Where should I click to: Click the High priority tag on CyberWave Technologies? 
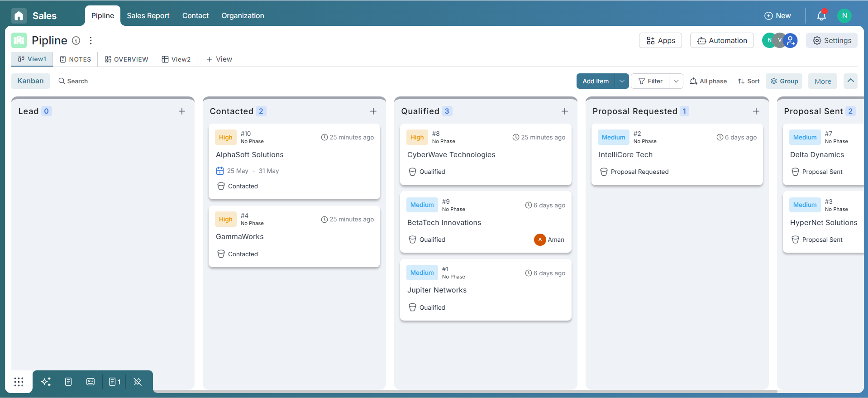tap(417, 137)
